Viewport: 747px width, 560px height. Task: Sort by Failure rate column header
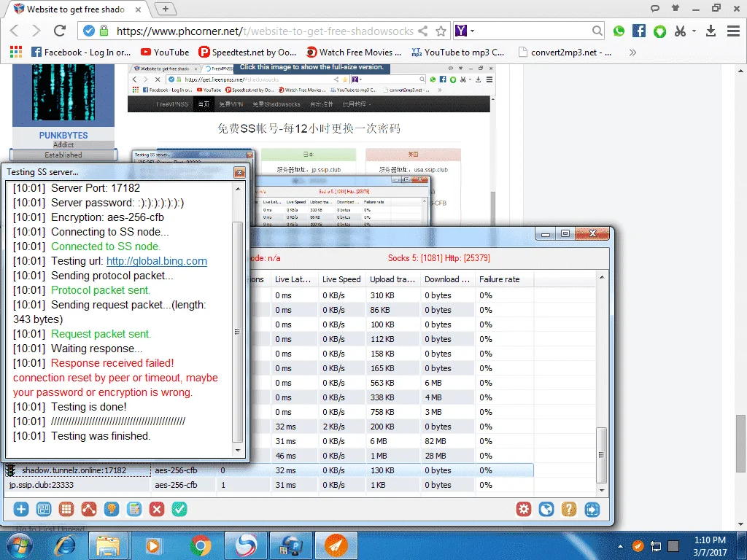(505, 279)
